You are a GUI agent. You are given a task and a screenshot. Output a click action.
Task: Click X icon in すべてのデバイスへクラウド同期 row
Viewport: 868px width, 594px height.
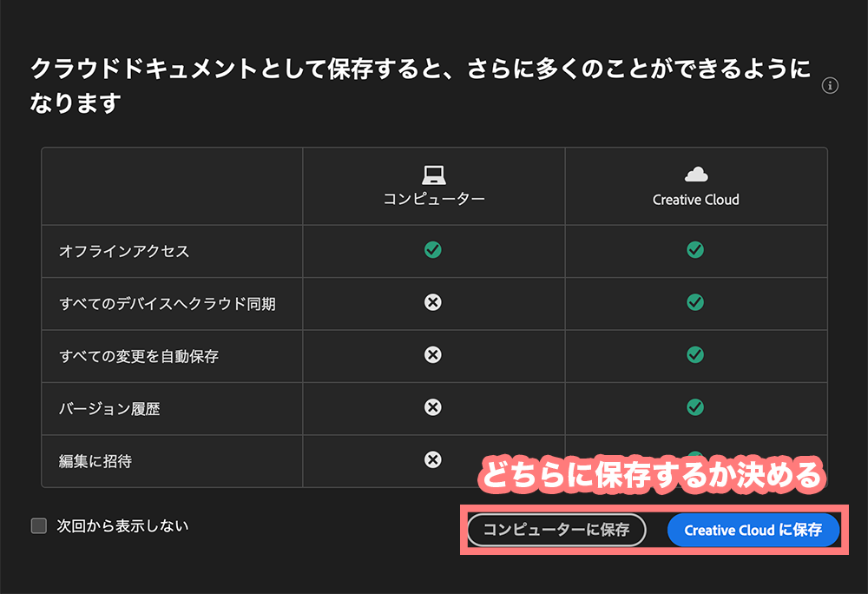(433, 302)
